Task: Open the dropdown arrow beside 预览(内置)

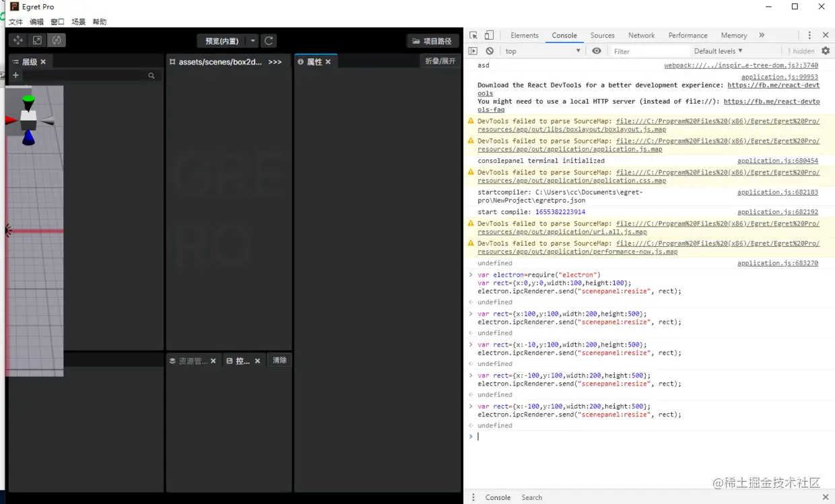Action: 253,41
